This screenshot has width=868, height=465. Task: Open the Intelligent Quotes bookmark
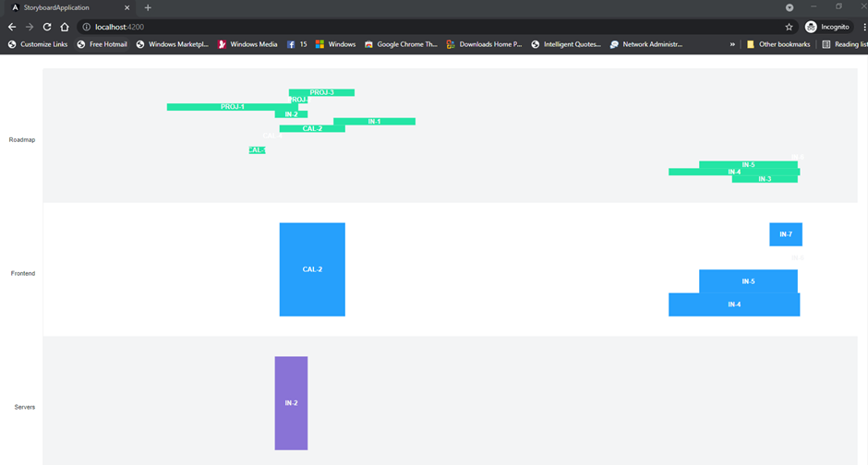coord(566,44)
